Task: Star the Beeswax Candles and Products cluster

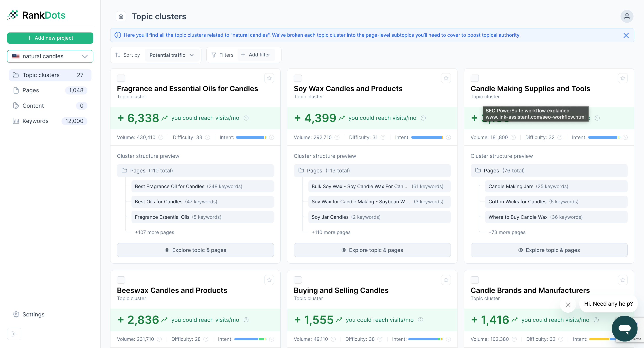Action: point(269,280)
